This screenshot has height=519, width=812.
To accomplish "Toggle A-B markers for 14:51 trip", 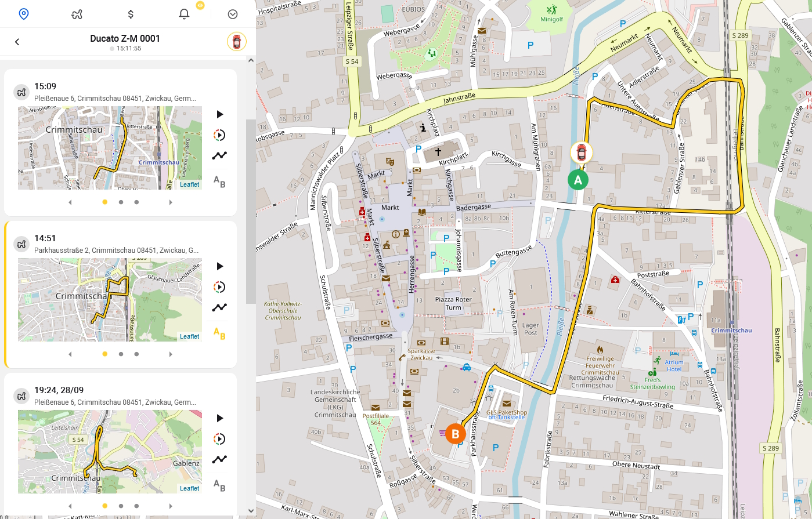I will click(x=219, y=333).
